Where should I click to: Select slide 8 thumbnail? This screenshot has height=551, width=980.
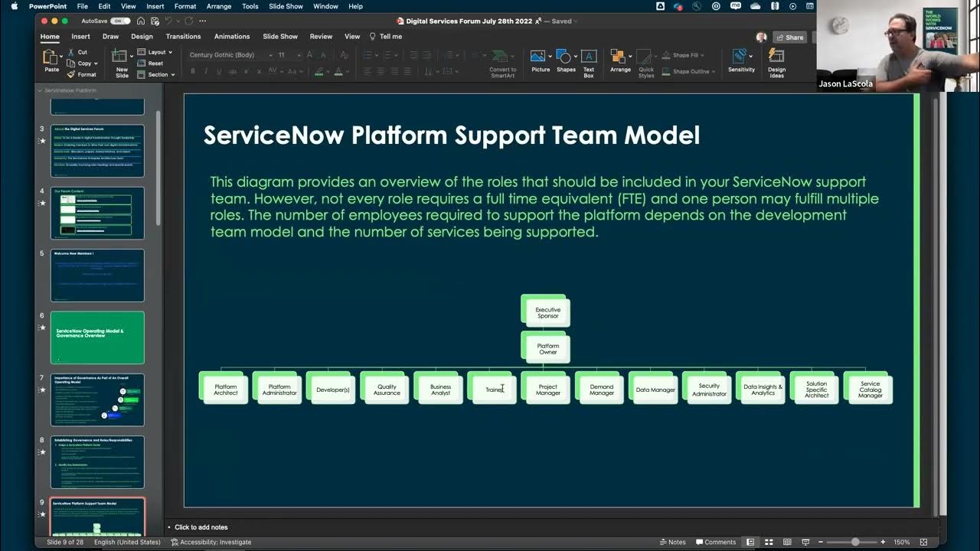97,461
